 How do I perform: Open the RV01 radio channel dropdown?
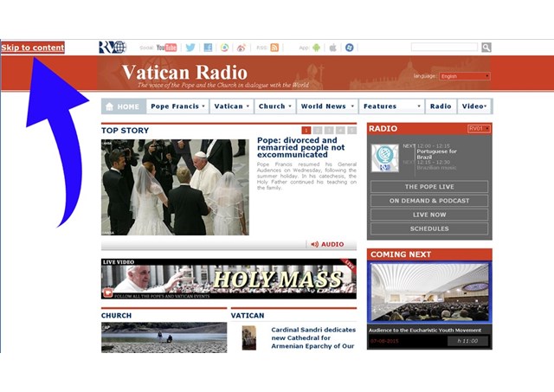(x=479, y=129)
